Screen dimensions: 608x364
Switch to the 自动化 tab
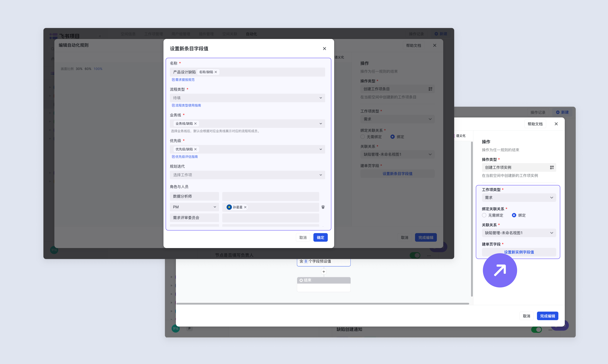click(x=251, y=34)
